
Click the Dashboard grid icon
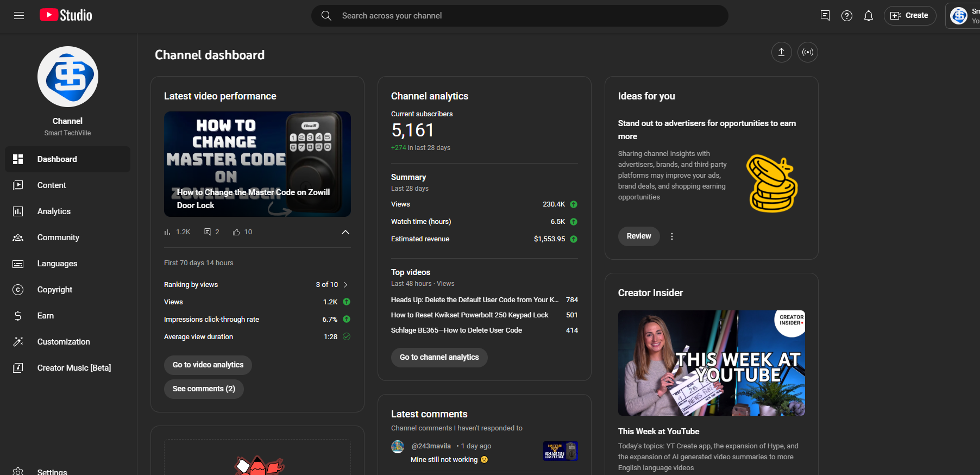18,159
